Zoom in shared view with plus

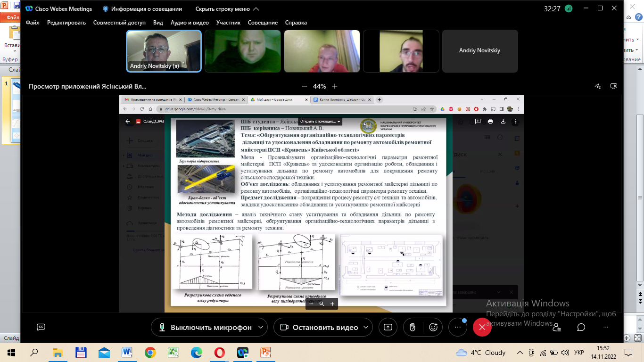point(335,86)
